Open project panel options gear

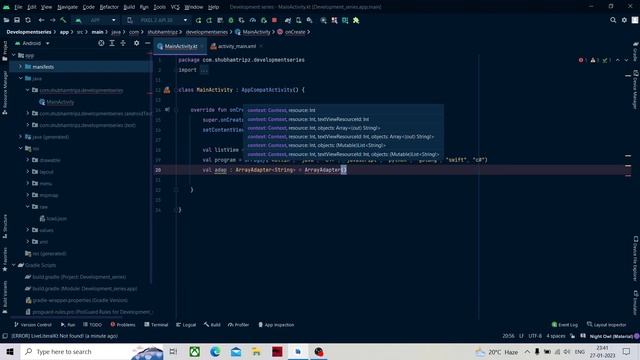pyautogui.click(x=136, y=43)
